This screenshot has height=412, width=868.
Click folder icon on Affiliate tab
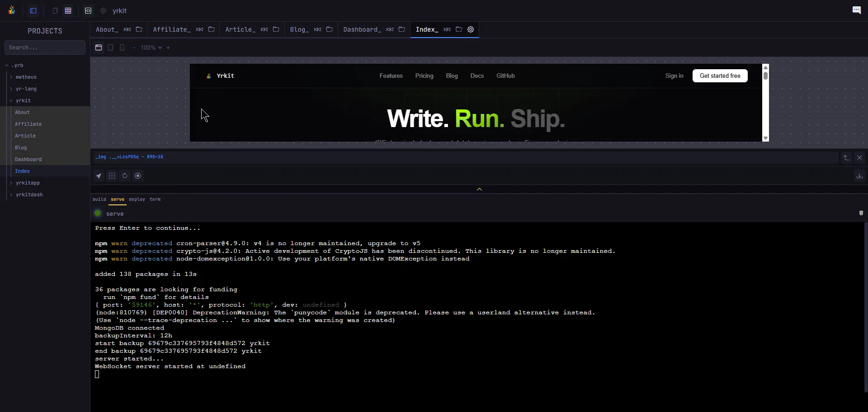[212, 29]
